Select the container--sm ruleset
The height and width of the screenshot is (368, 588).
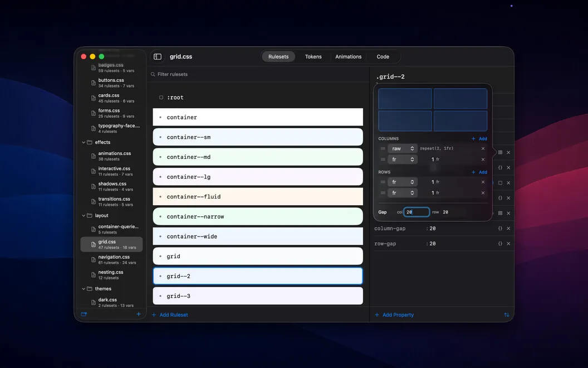click(x=258, y=137)
